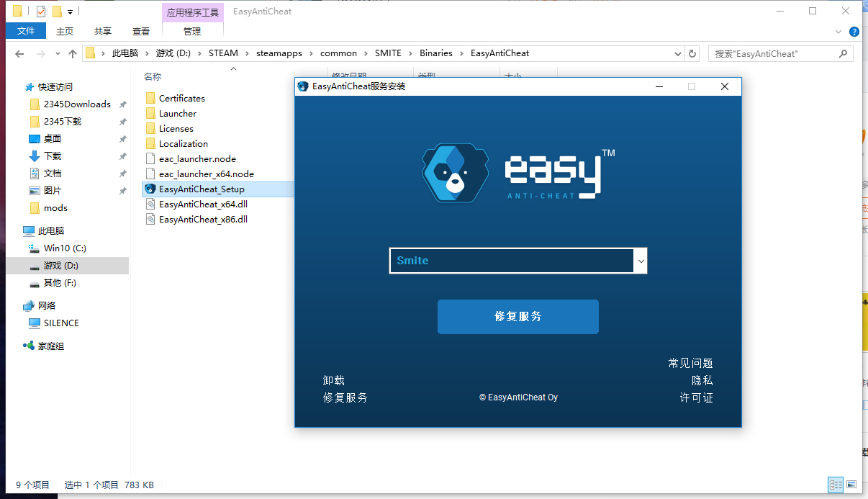Click steamapps in the address path

point(279,53)
